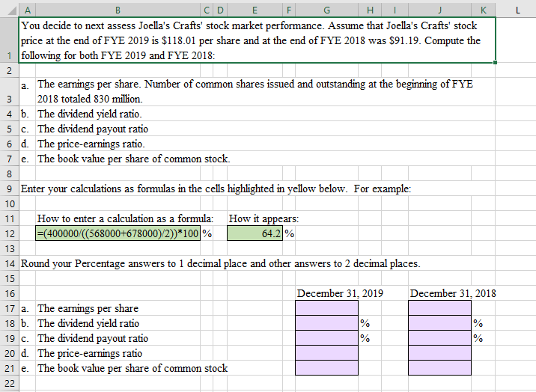Click the problem statement cell in row 1
The width and height of the screenshot is (536, 392).
257,40
